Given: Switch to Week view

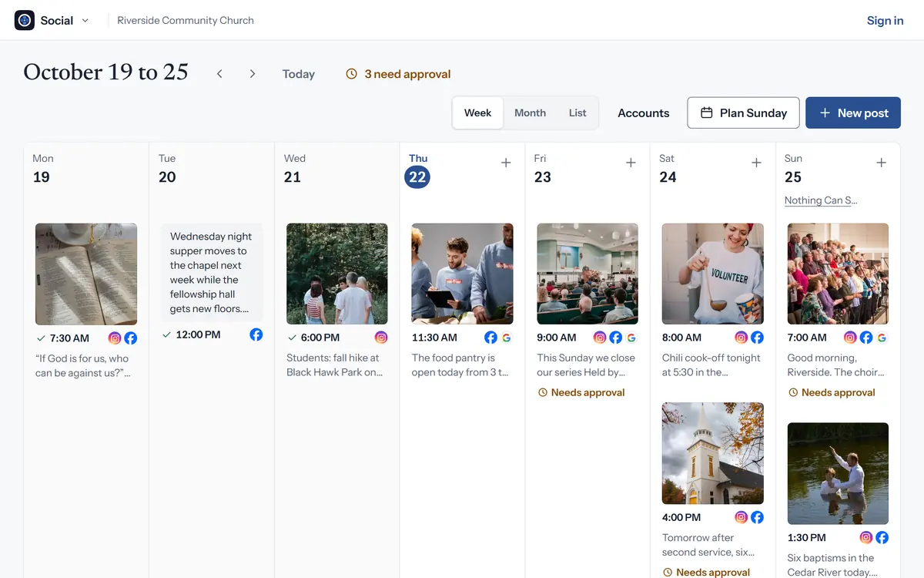Looking at the screenshot, I should point(477,113).
